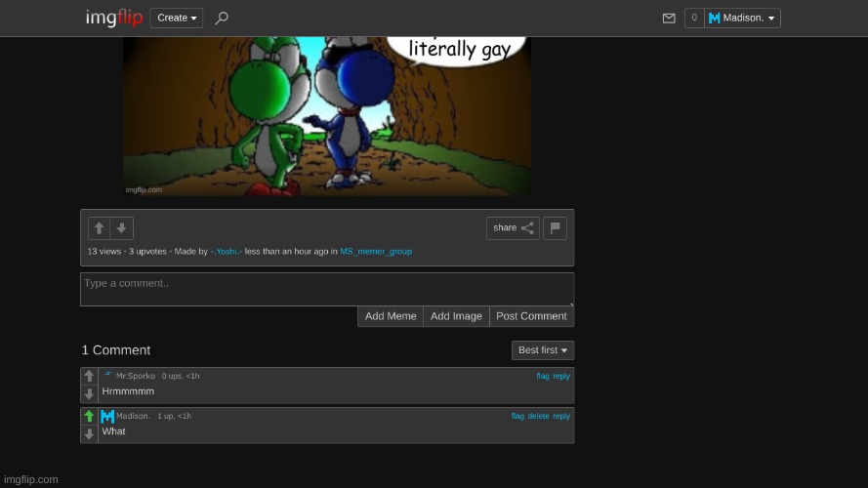The image size is (868, 488).
Task: Upvote Mr.Sporko's comment
Action: pyautogui.click(x=89, y=376)
